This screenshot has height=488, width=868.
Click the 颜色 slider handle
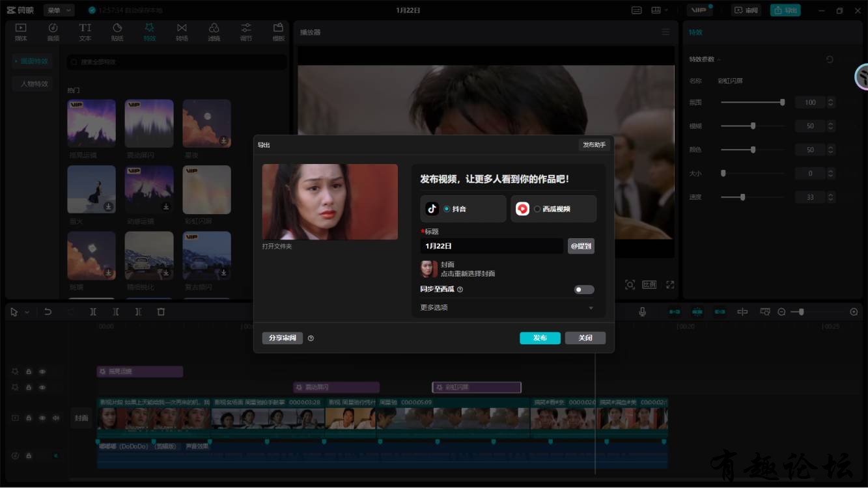click(753, 150)
